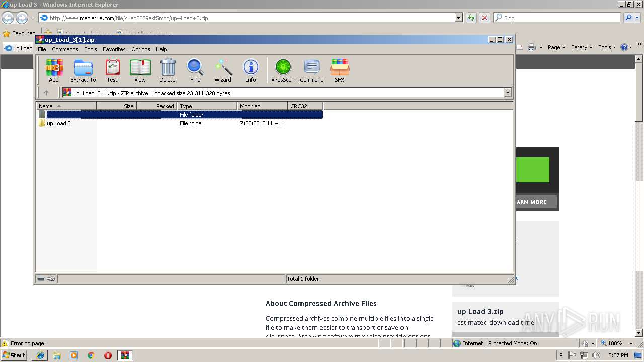Click the volume speaker tray icon
644x362 pixels.
point(596,355)
